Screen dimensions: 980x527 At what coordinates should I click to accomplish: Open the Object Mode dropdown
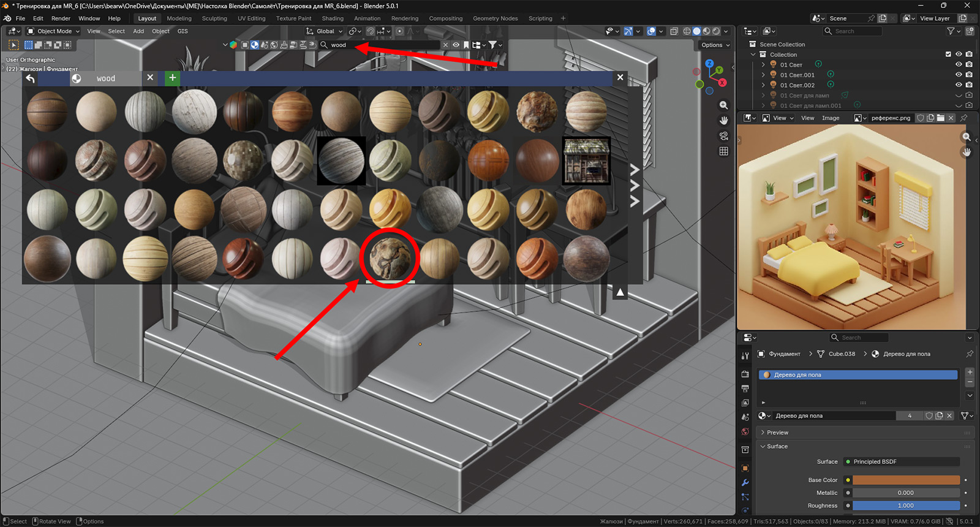tap(54, 31)
